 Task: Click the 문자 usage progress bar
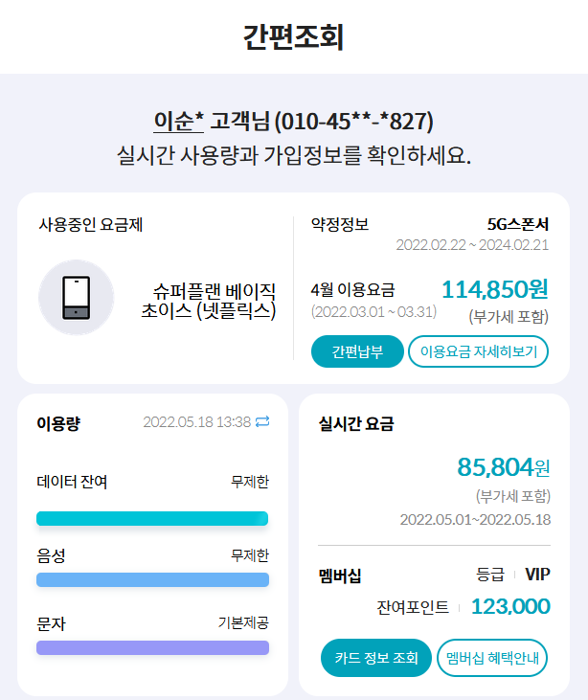152,647
